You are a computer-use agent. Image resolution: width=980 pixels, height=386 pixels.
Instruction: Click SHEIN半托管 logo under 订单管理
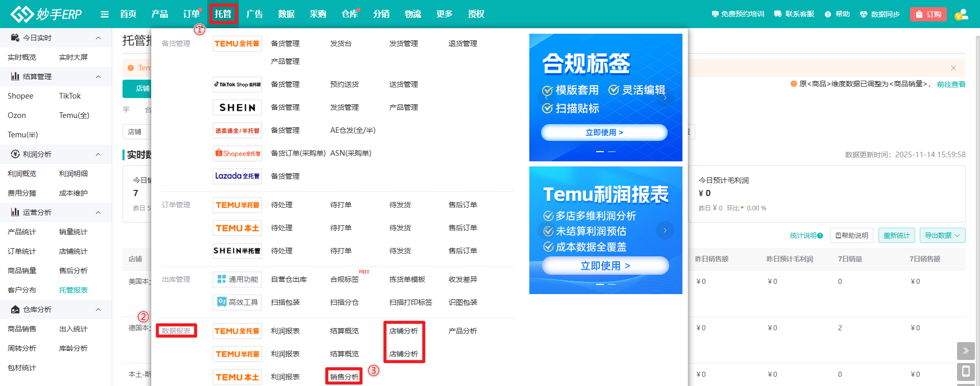tap(237, 251)
